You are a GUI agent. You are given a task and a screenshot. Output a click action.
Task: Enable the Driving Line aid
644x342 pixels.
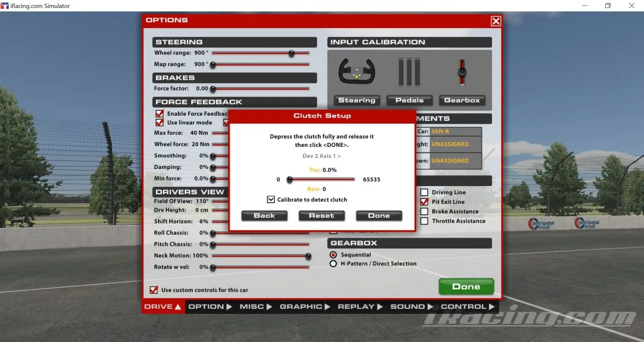click(x=424, y=192)
